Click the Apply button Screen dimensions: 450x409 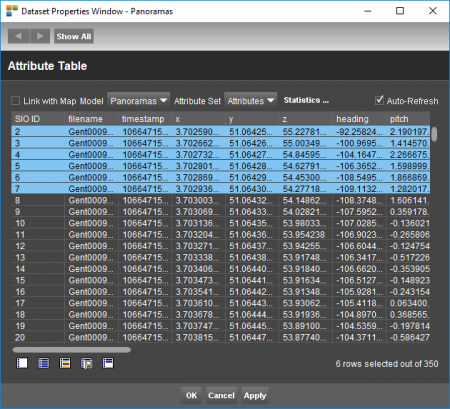tap(255, 396)
